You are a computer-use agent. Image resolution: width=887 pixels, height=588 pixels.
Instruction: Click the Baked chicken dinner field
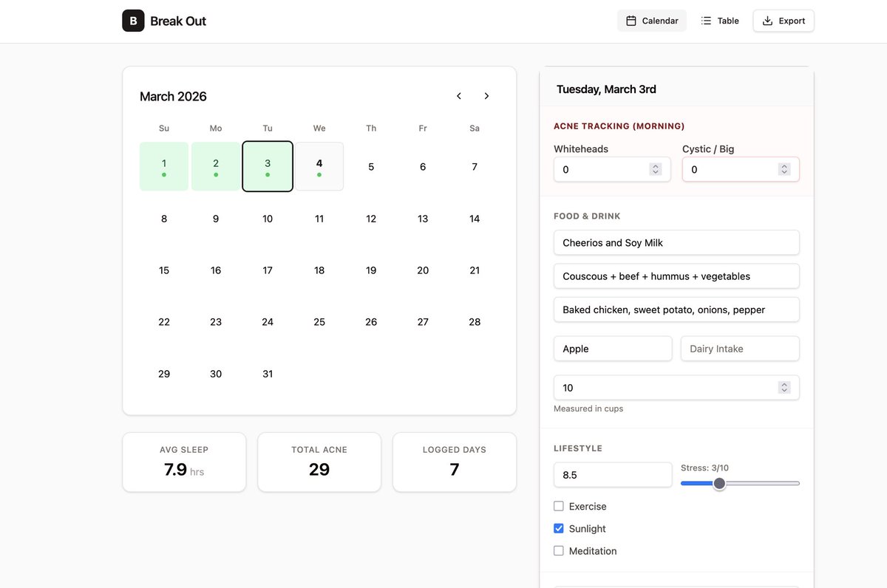[676, 310]
